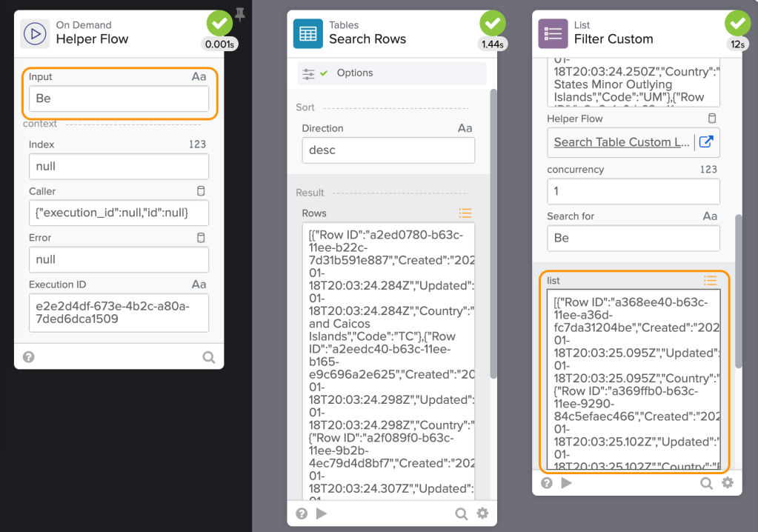Expand the Sort section in Search Rows
Screen dimensions: 758x532
(305, 107)
